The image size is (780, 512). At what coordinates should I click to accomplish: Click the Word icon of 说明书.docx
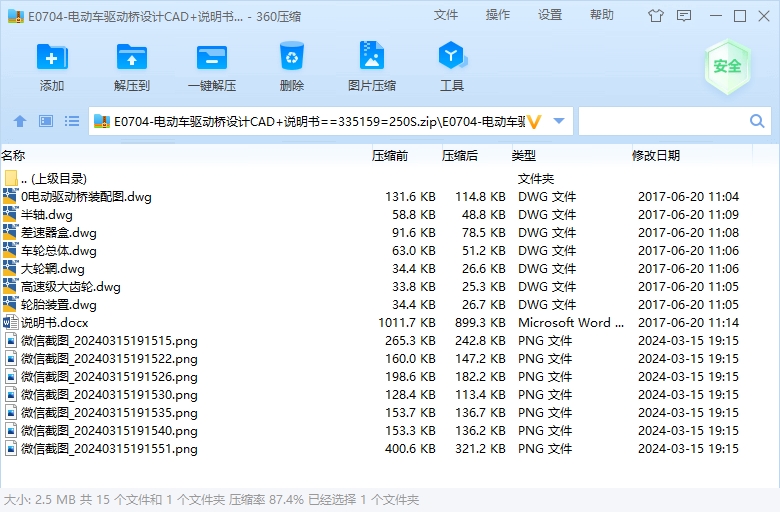tap(10, 322)
